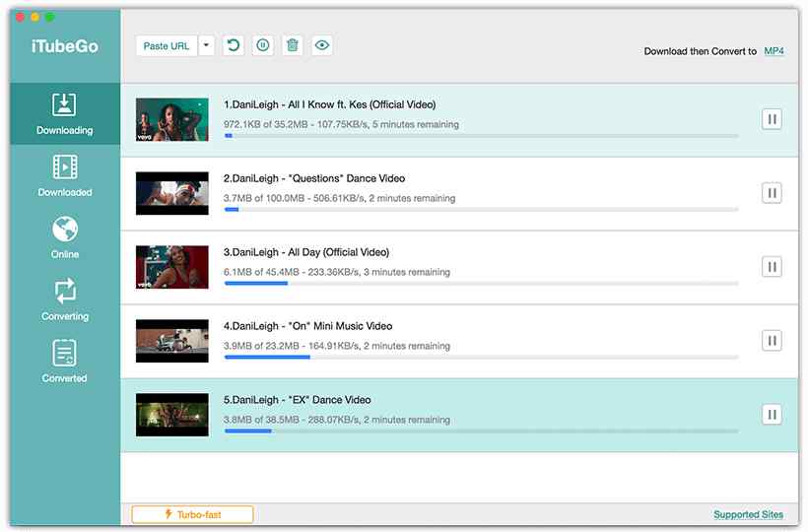
Task: Pause the "Questions" Dance Video download
Action: (x=772, y=193)
